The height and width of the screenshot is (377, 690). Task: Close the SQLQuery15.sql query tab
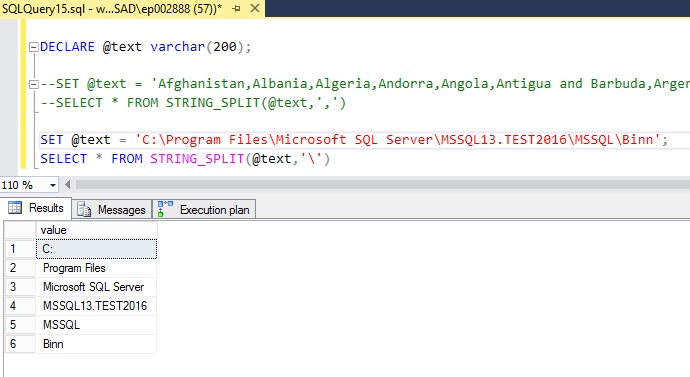pyautogui.click(x=255, y=8)
